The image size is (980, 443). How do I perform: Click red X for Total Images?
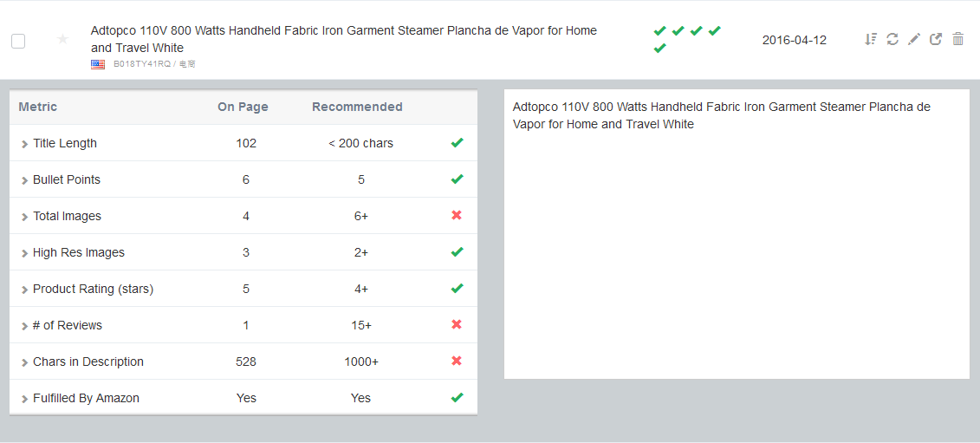click(x=457, y=215)
